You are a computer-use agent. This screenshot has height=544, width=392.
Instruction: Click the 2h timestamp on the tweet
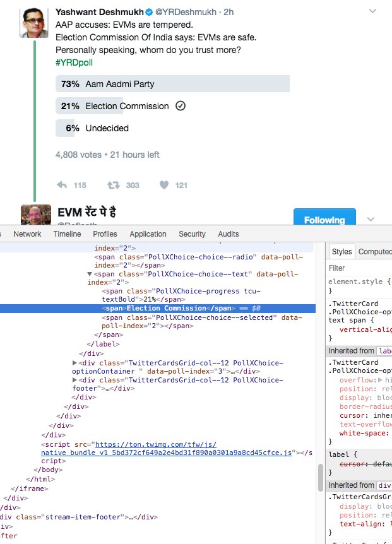coord(229,12)
